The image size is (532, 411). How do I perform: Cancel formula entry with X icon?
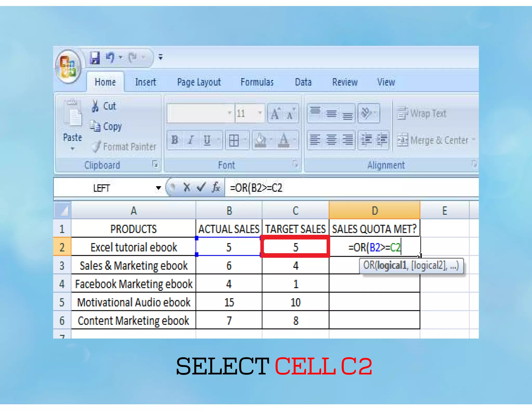click(x=187, y=187)
